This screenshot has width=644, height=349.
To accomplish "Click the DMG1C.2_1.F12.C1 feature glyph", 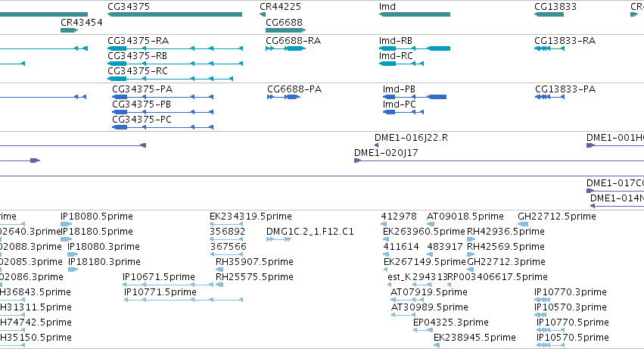I will click(279, 239).
